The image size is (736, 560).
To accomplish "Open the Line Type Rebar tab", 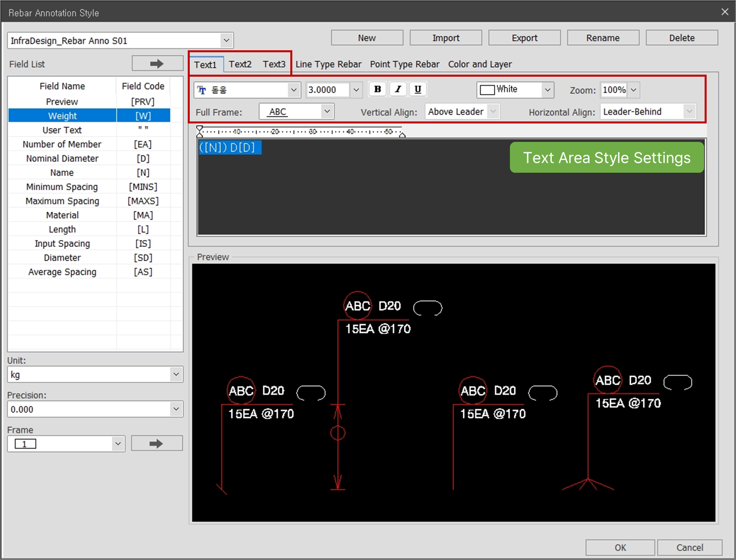I will tap(329, 64).
